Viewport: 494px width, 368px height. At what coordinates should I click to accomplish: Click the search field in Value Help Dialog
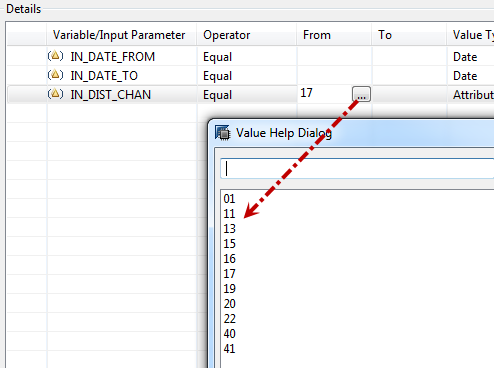click(x=357, y=168)
